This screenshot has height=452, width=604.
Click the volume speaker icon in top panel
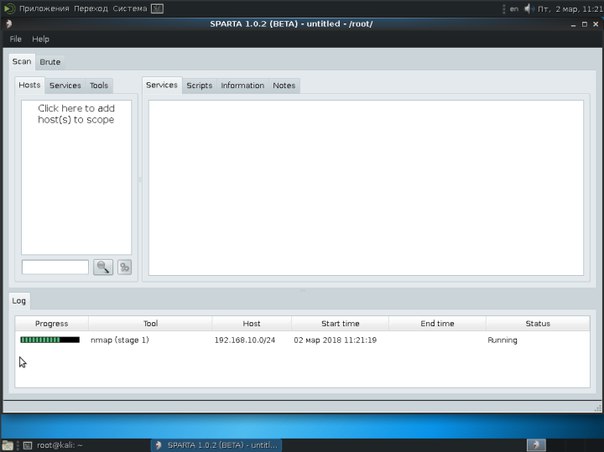click(528, 8)
